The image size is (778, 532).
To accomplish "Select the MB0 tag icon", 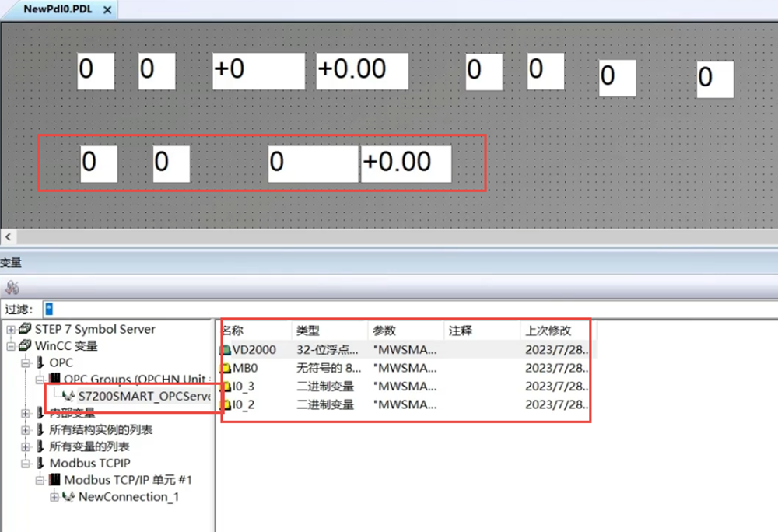I will 226,369.
